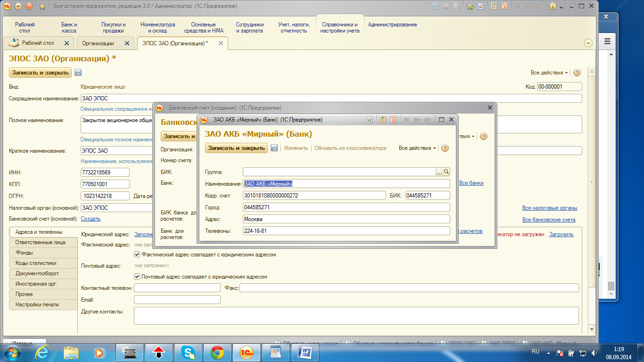Click Обновить из классификатора link
Image resolution: width=644 pixels, height=362 pixels.
350,148
